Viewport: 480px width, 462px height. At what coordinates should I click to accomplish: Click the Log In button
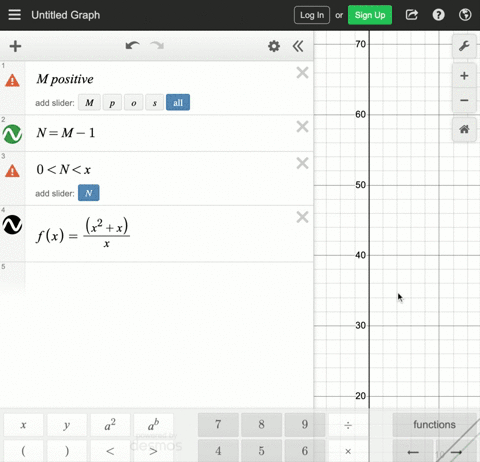(312, 15)
